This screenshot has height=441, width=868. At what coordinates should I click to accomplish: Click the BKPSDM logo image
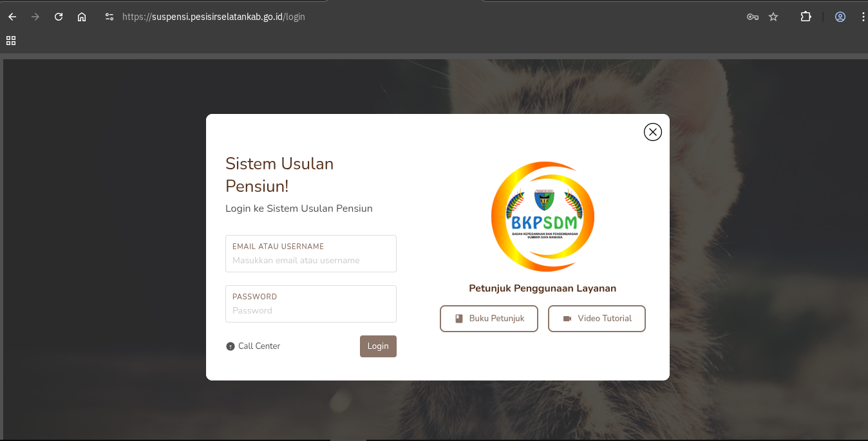click(x=543, y=216)
